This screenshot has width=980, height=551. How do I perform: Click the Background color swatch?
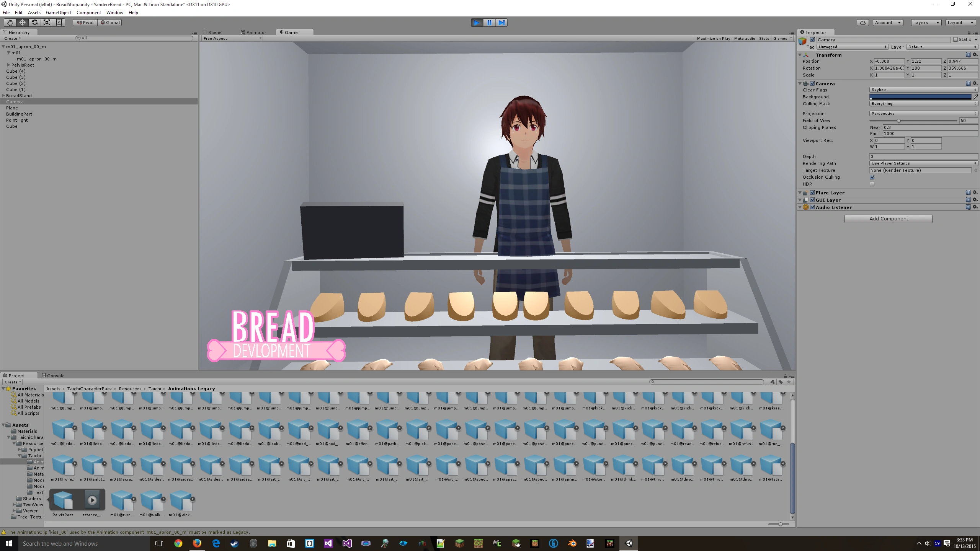(920, 97)
